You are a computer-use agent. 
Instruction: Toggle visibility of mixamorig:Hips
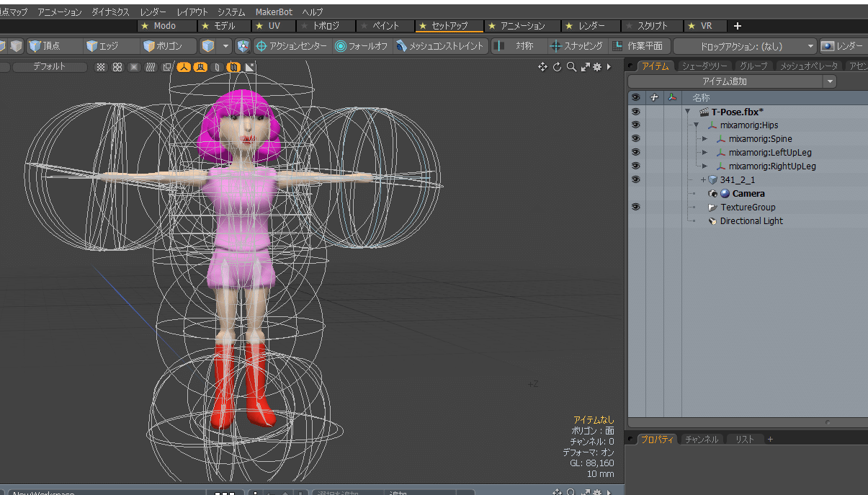click(x=635, y=125)
